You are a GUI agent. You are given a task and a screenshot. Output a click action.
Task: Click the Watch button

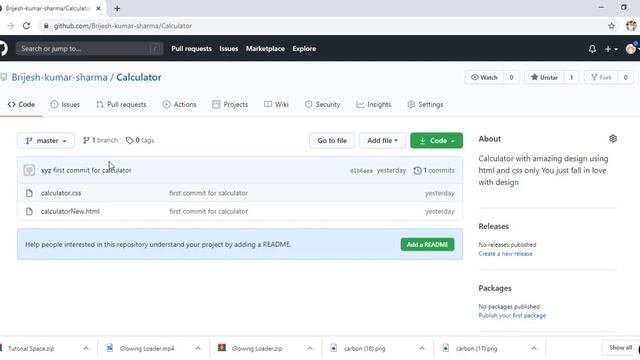(x=484, y=78)
